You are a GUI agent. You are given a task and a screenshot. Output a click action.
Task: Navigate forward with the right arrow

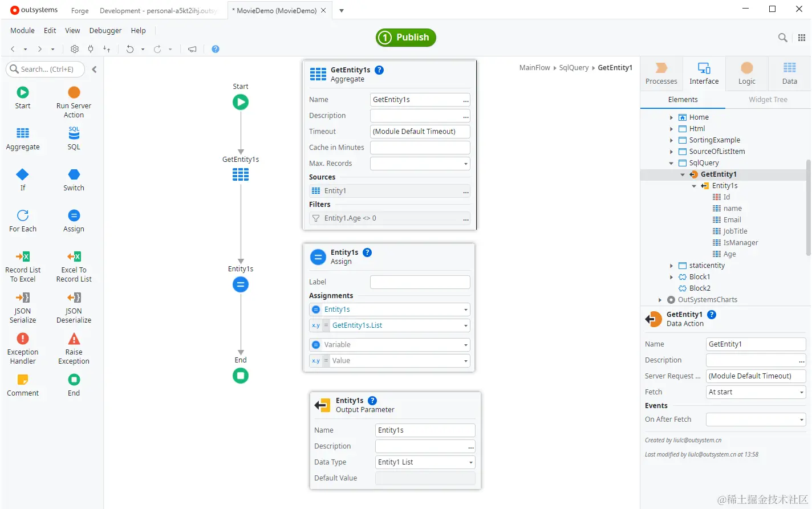point(39,49)
